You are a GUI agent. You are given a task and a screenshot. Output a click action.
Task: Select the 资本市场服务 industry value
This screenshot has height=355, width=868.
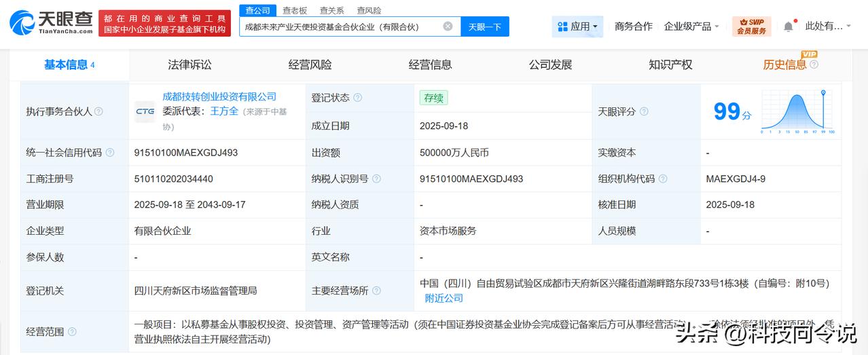click(447, 231)
